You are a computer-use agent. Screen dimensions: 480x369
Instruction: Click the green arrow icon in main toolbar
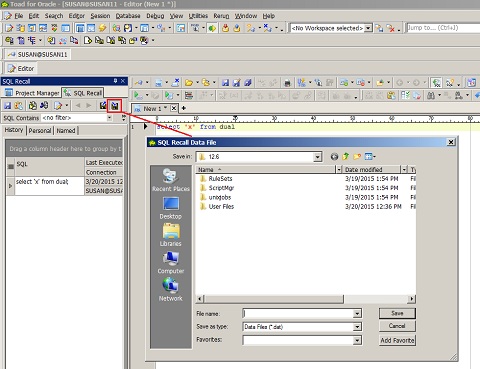212,28
